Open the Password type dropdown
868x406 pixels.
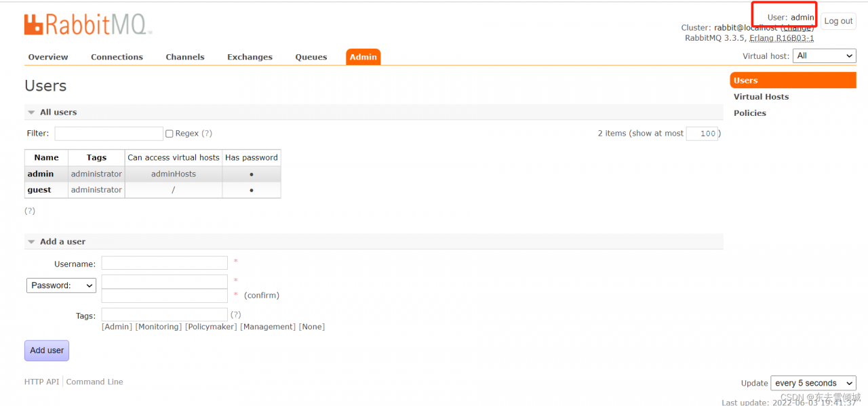(61, 285)
